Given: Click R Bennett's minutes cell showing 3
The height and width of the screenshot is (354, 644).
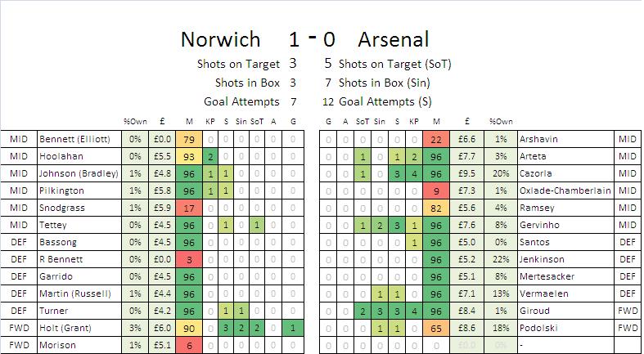Looking at the screenshot, I should coord(188,259).
